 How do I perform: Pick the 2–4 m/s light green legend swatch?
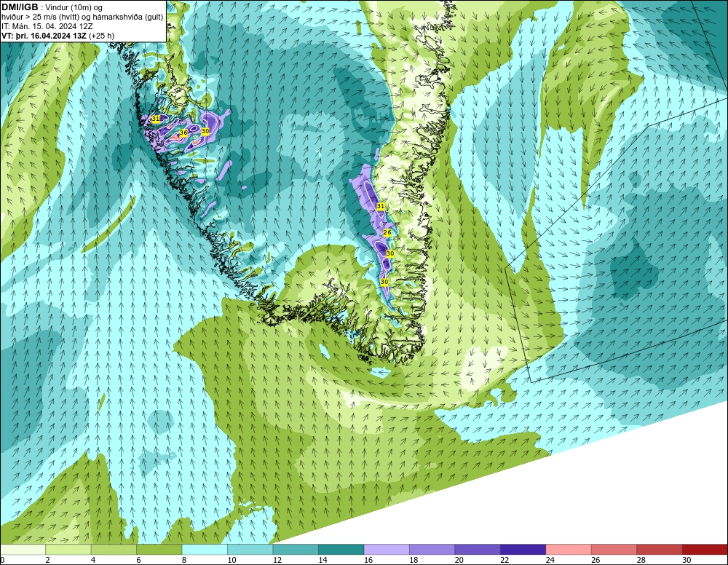pos(68,550)
